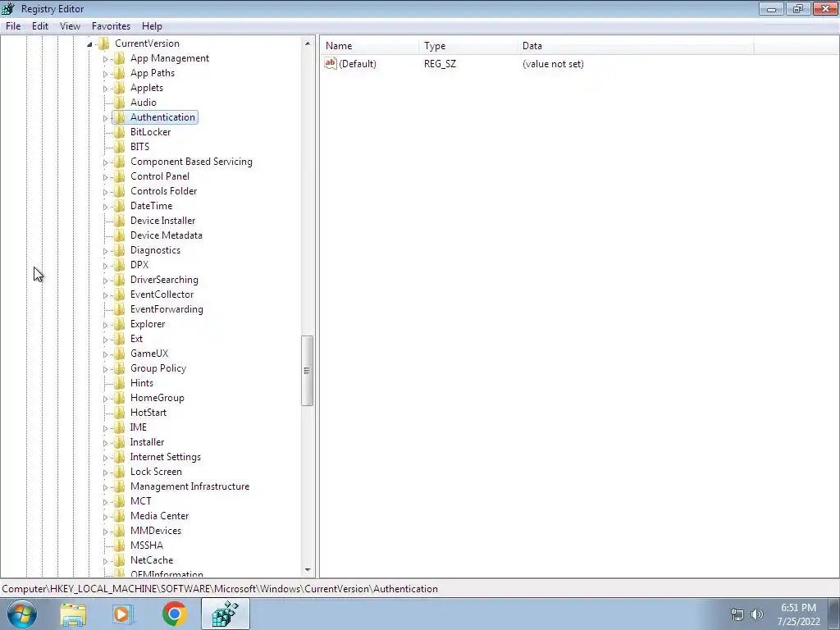840x630 pixels.
Task: Click the Diagnostics folder icon
Action: tap(120, 250)
